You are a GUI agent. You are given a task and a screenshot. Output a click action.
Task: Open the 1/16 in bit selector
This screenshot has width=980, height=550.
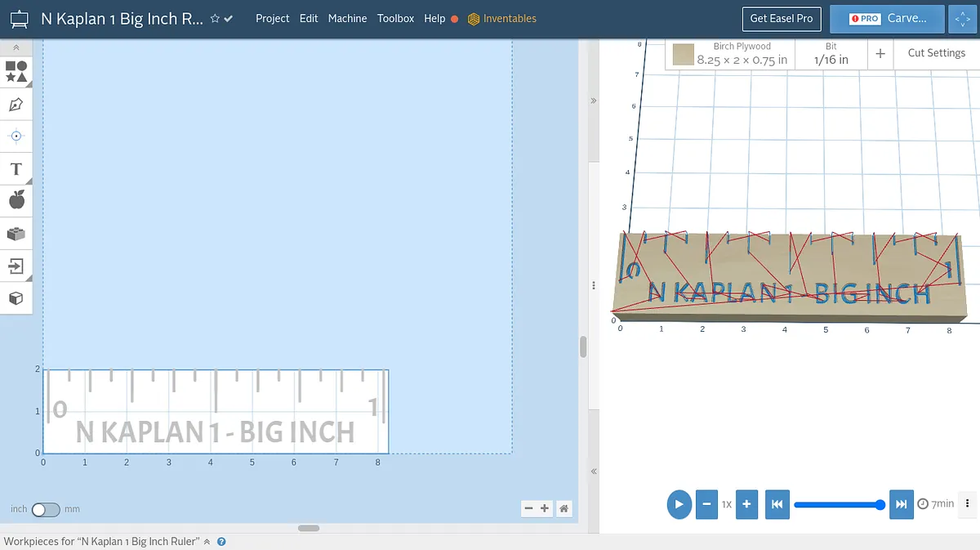pos(831,54)
